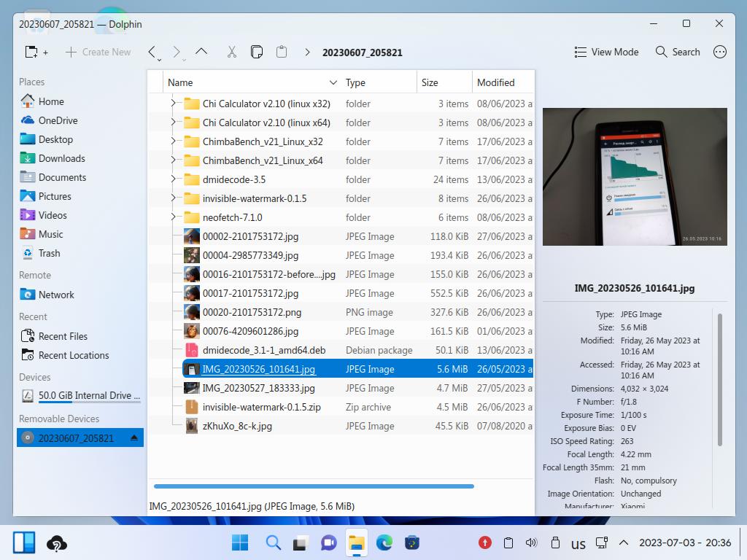The width and height of the screenshot is (747, 560).
Task: Sort by the Name column header
Action: [252, 82]
